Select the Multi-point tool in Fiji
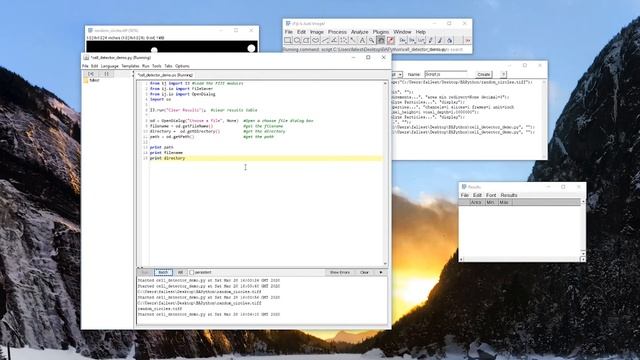This screenshot has height=360, width=640. [344, 40]
